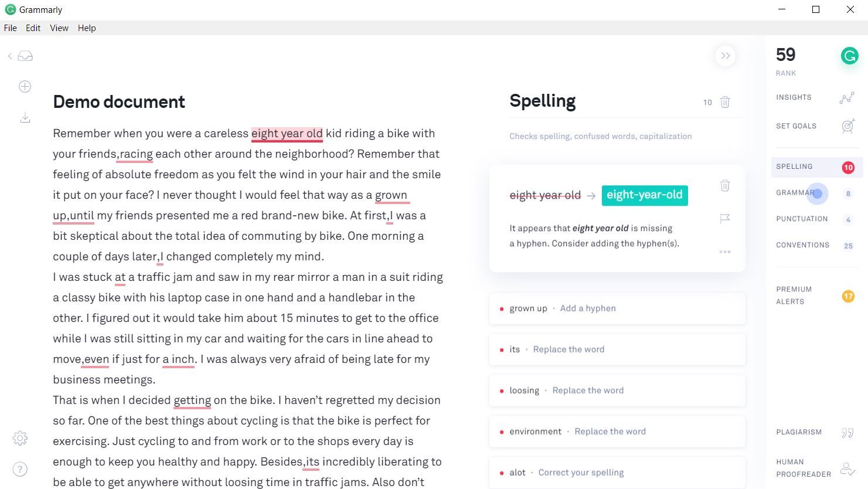This screenshot has width=868, height=489.
Task: Go back using the left chevron arrow
Action: (10, 56)
